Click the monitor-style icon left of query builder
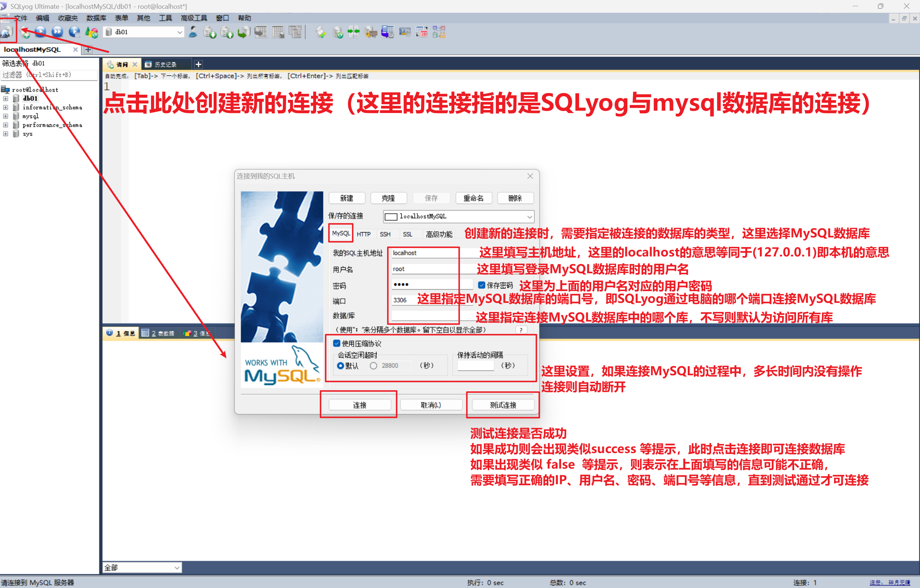 point(405,32)
